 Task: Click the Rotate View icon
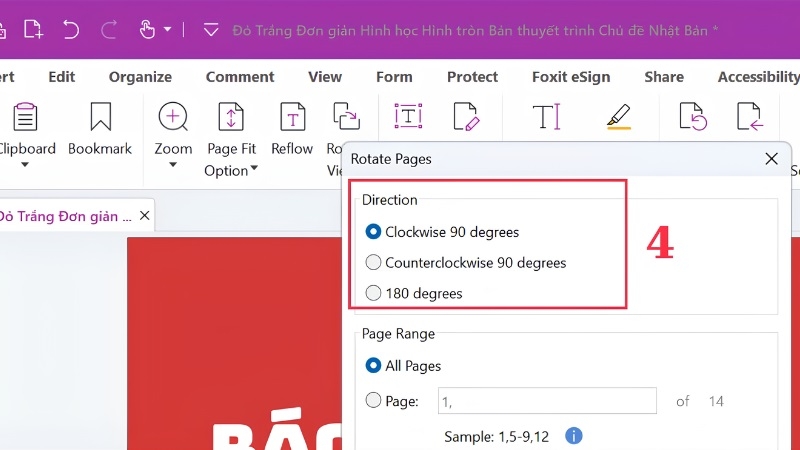(346, 116)
